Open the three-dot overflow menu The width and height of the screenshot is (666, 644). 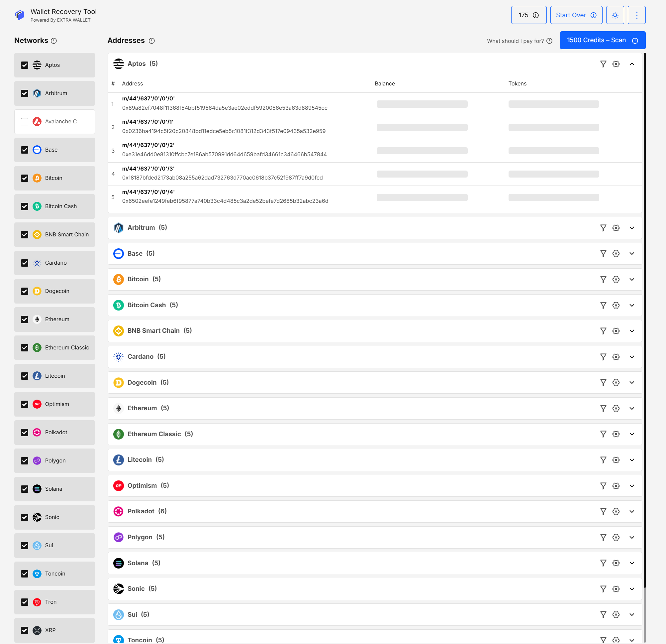point(636,15)
